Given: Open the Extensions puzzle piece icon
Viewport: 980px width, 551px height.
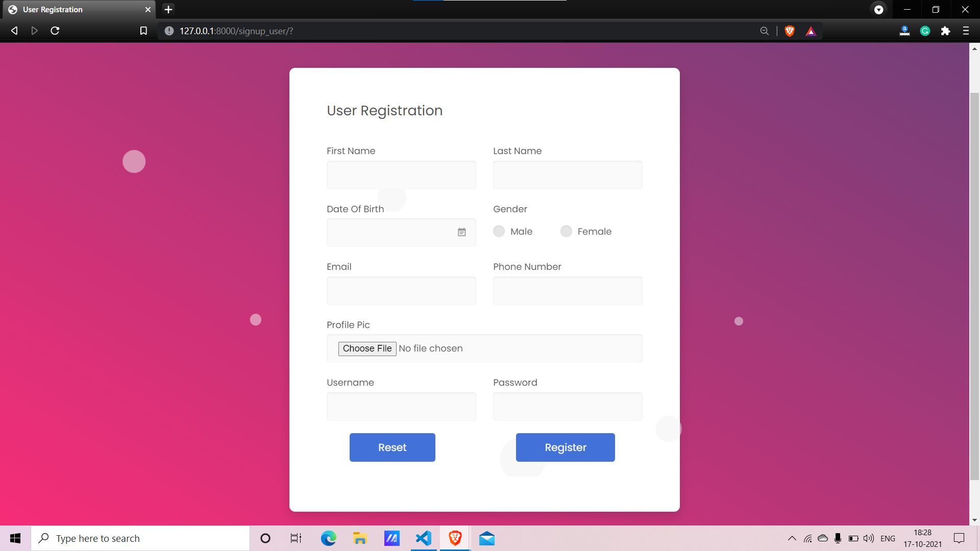Looking at the screenshot, I should click(x=945, y=31).
